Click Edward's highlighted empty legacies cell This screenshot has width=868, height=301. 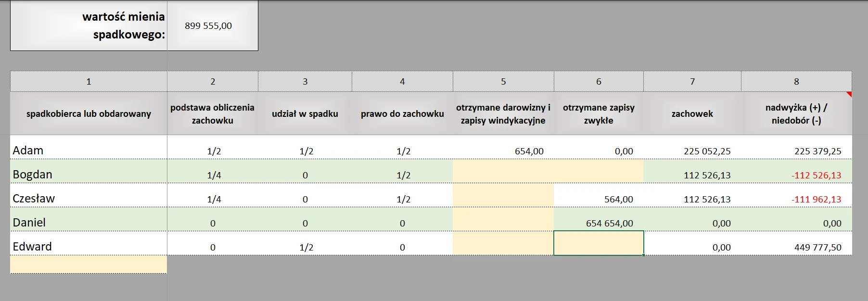point(599,243)
